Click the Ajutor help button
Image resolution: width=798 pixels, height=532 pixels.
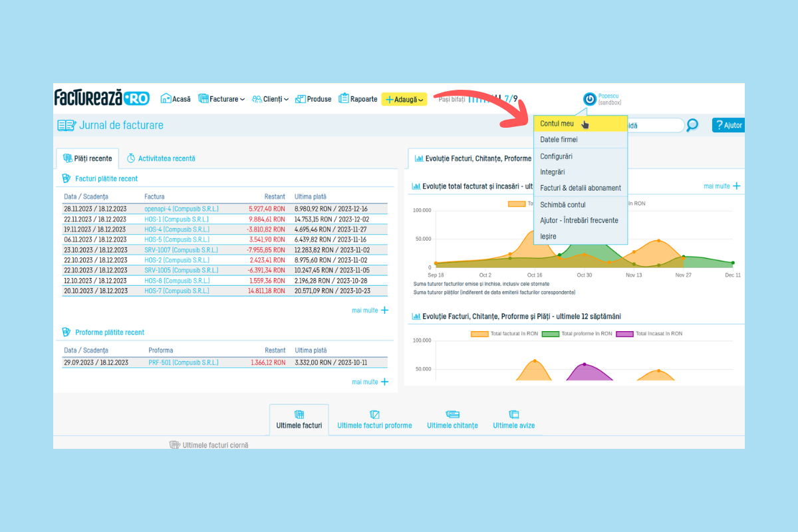pyautogui.click(x=728, y=125)
